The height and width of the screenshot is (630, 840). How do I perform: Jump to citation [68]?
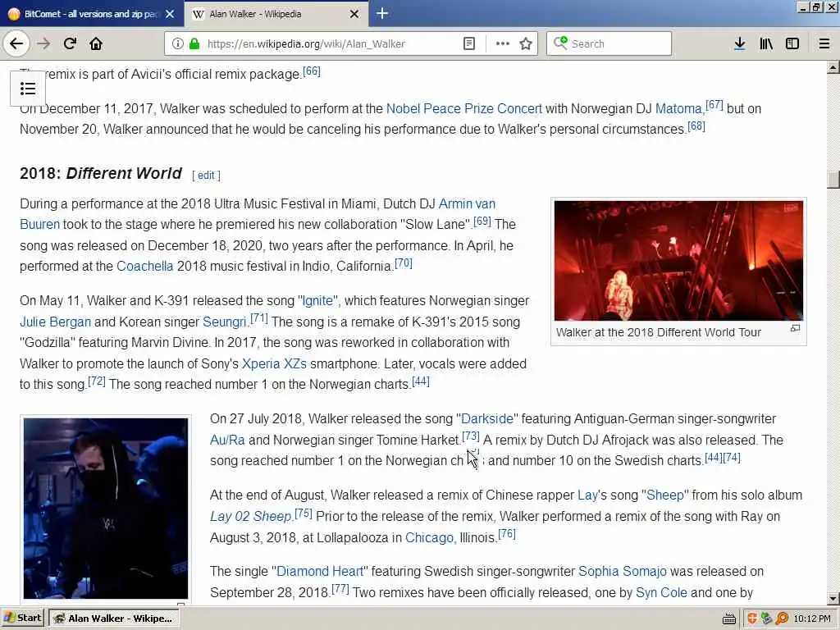point(696,126)
